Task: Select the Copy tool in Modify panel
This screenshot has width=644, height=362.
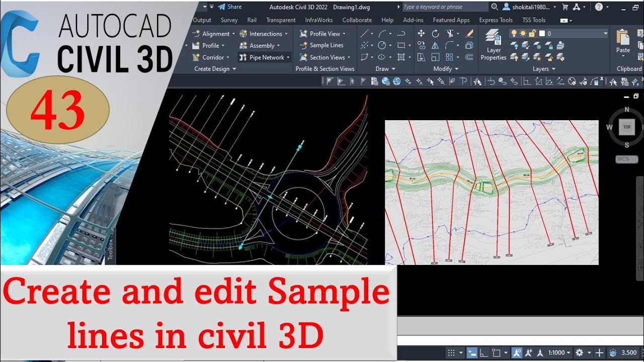Action: [421, 45]
